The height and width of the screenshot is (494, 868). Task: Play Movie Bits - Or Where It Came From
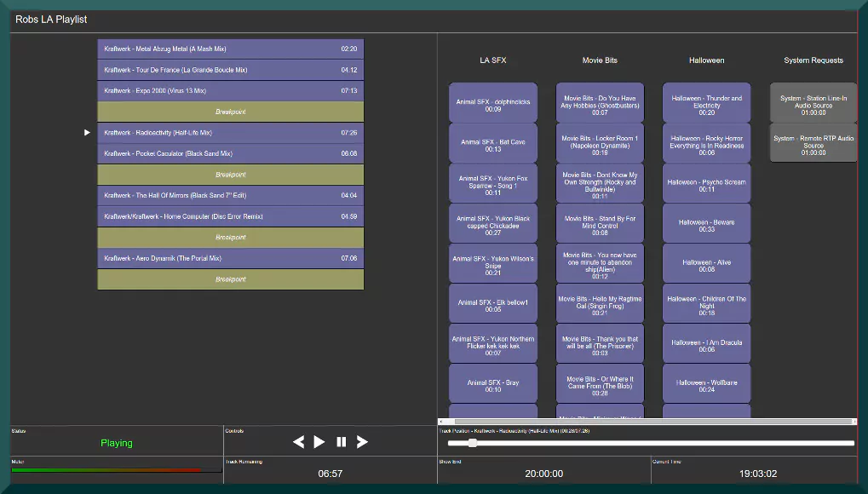(600, 383)
